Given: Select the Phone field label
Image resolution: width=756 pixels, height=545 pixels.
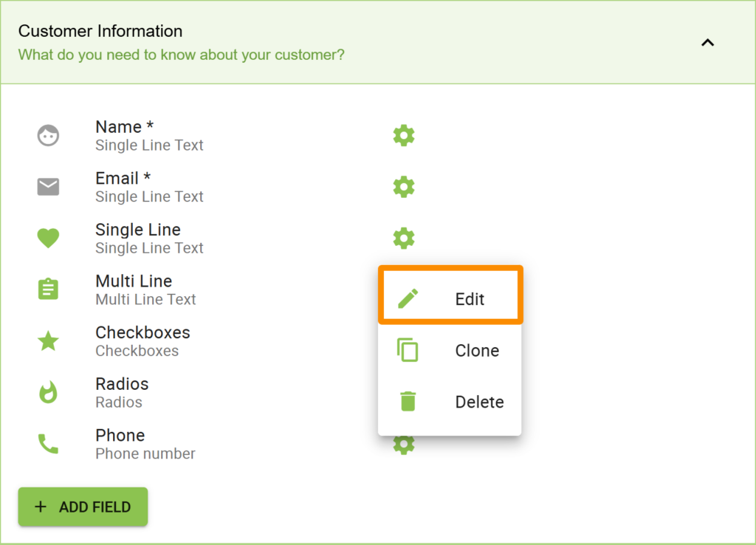Looking at the screenshot, I should pyautogui.click(x=120, y=435).
